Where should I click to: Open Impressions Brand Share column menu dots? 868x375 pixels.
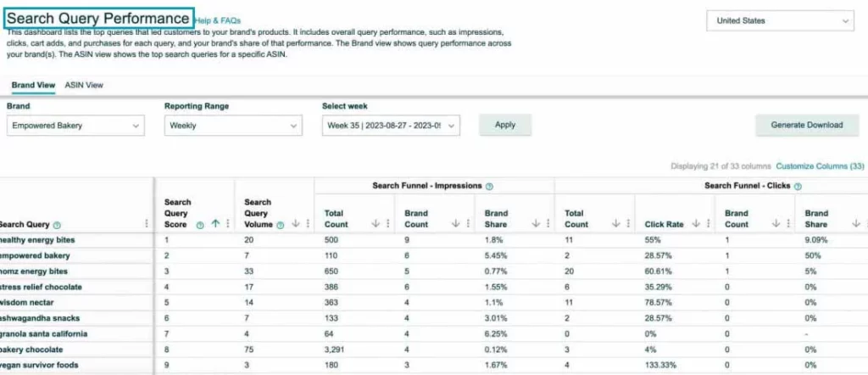coord(548,224)
